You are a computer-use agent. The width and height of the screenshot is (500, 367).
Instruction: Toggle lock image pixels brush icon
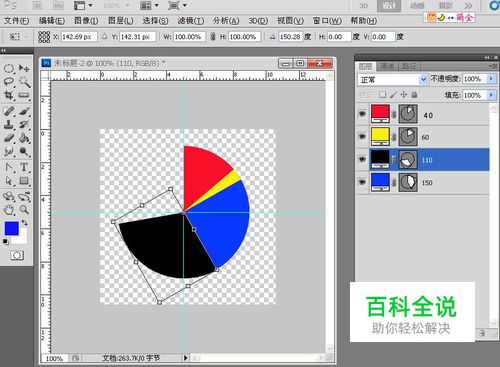click(393, 95)
